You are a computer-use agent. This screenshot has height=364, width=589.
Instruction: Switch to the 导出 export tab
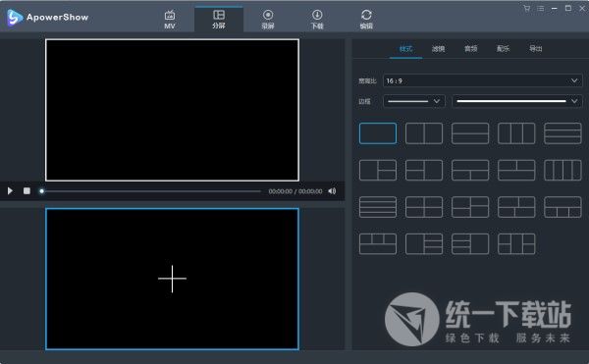[535, 49]
